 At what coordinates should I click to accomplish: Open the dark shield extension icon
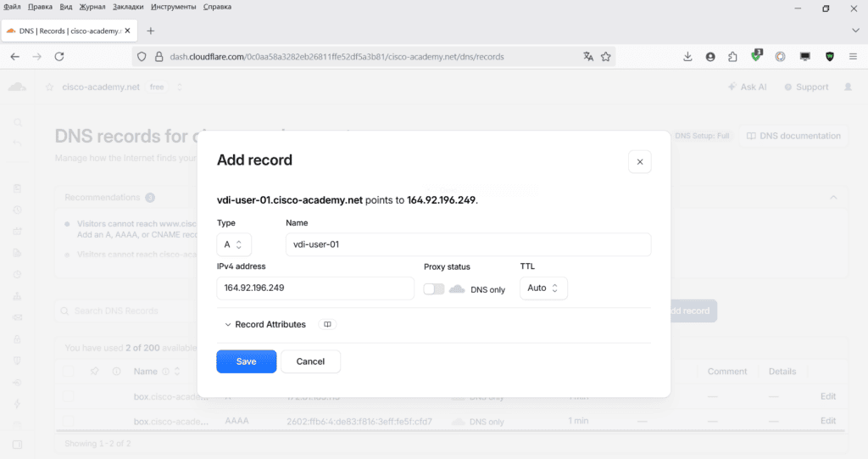pos(829,57)
